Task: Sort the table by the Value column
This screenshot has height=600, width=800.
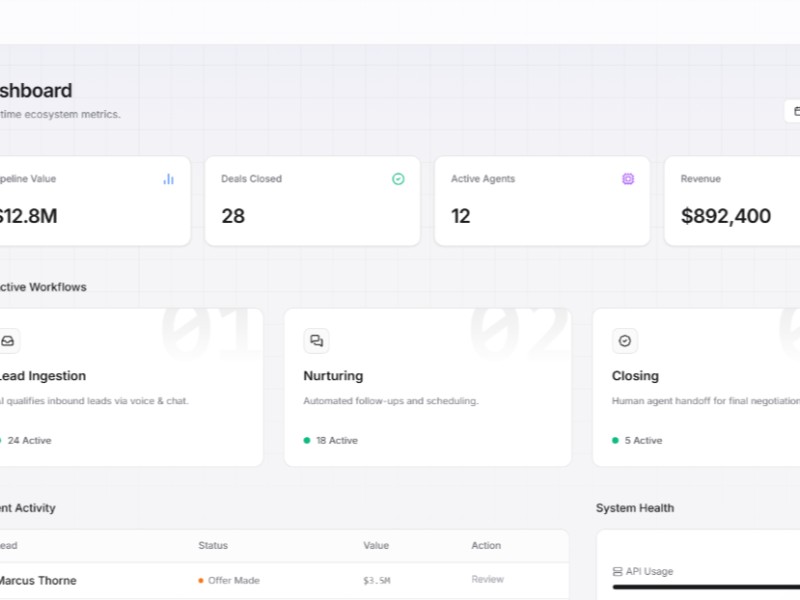Action: pyautogui.click(x=376, y=546)
